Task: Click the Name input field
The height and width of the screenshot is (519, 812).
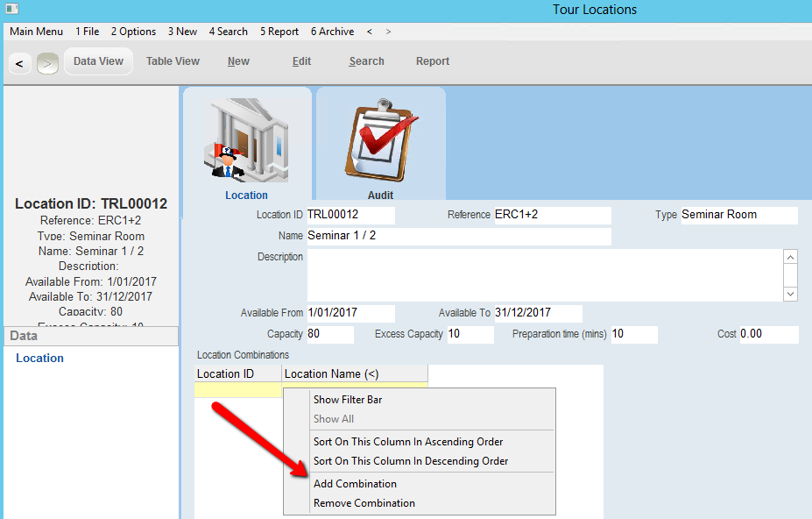Action: (458, 236)
